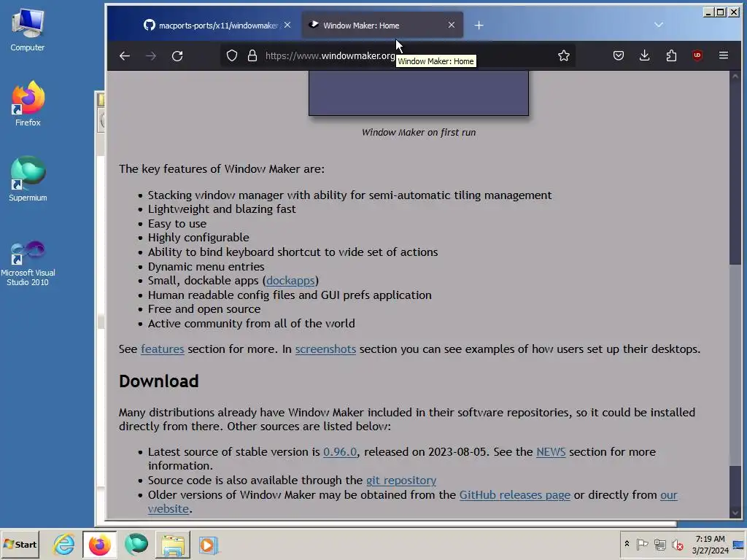Click the scrollbar up arrow

coord(735,76)
